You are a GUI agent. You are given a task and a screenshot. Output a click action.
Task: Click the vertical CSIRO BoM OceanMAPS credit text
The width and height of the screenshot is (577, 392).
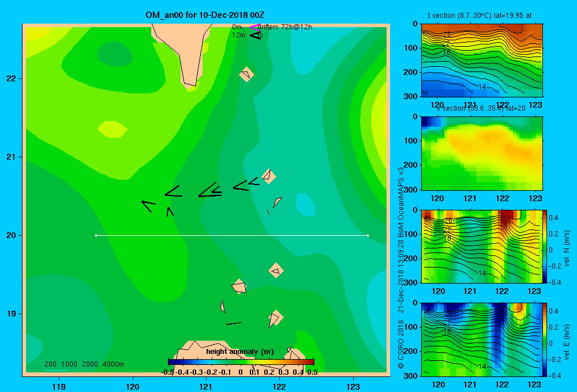[401, 267]
